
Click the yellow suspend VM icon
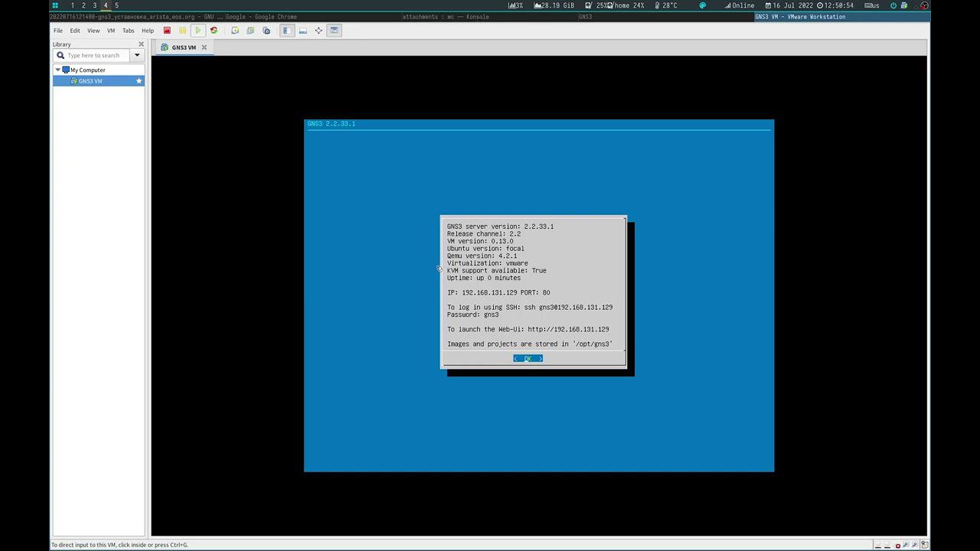[182, 31]
